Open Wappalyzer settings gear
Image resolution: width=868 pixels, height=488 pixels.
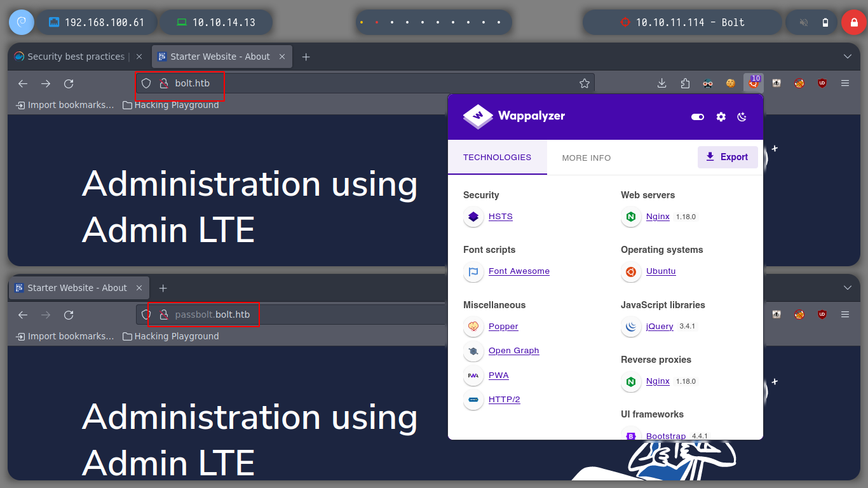[x=721, y=117]
